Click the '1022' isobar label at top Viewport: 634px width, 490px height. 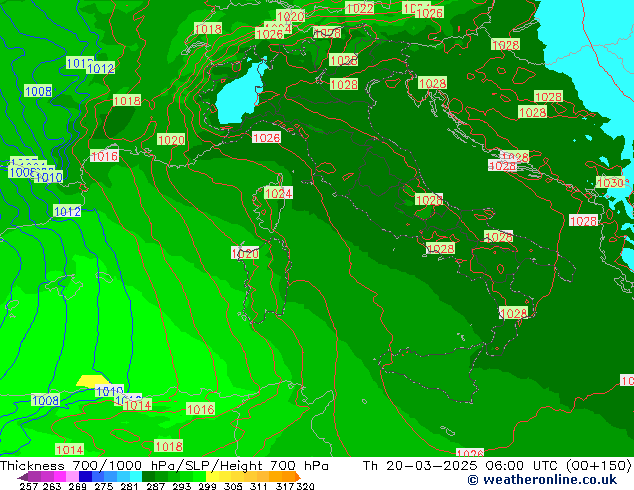click(359, 8)
